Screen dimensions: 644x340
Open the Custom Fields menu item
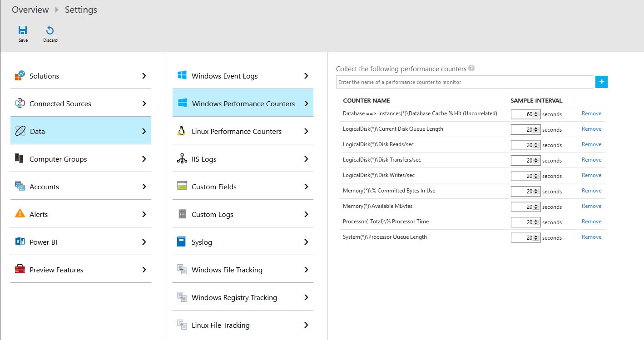(x=214, y=187)
